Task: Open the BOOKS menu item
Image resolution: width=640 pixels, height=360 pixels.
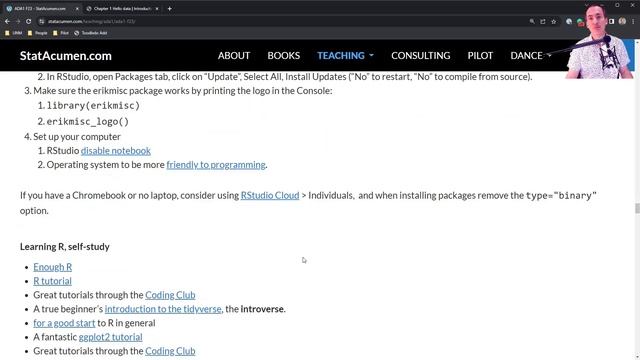Action: click(284, 56)
